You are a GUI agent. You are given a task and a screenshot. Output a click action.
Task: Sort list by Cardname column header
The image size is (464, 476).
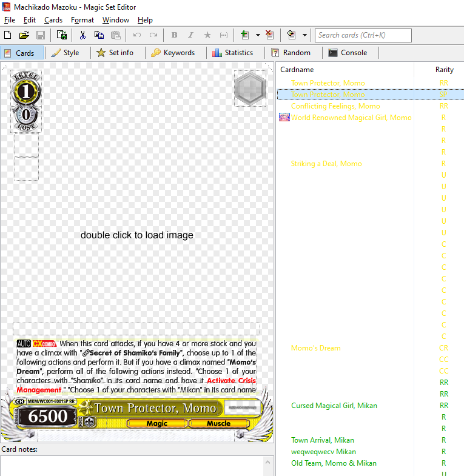tap(345, 70)
